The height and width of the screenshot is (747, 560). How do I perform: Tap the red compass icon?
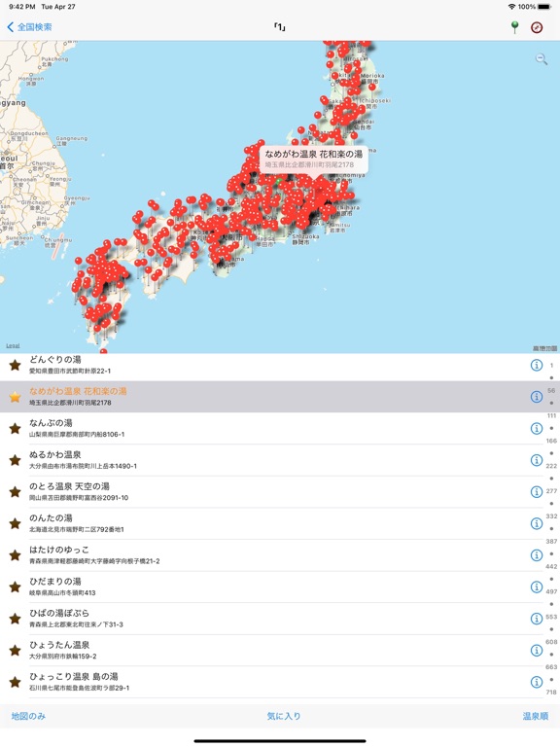[537, 27]
